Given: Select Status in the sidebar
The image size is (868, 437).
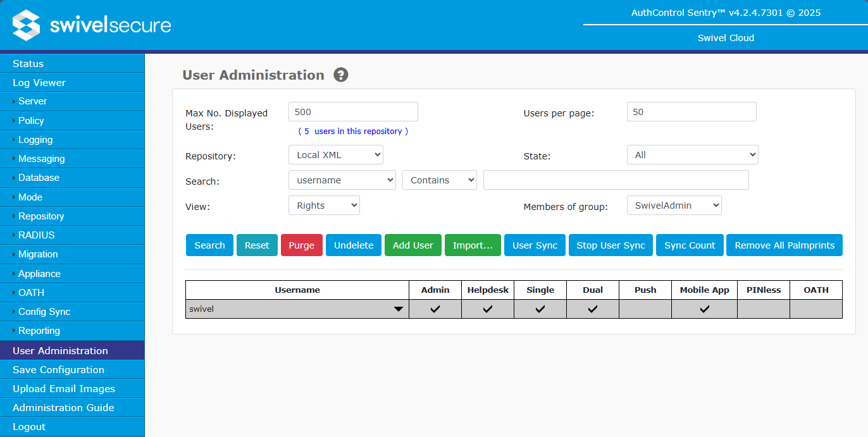Looking at the screenshot, I should click(27, 63).
